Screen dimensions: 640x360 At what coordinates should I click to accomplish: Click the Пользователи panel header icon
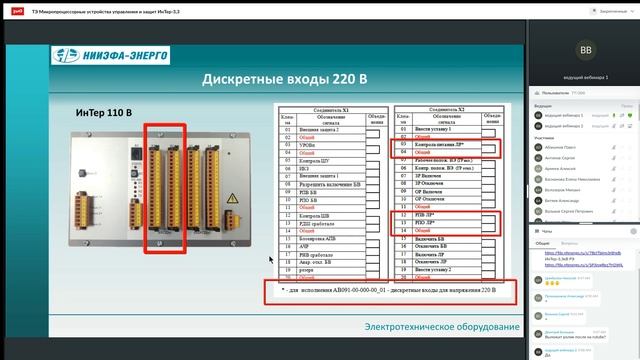[x=537, y=93]
